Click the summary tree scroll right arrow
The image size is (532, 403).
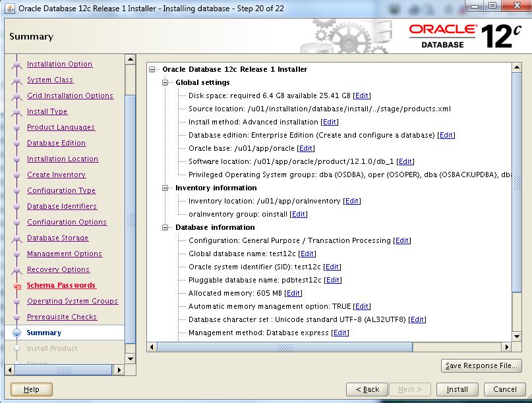point(506,347)
